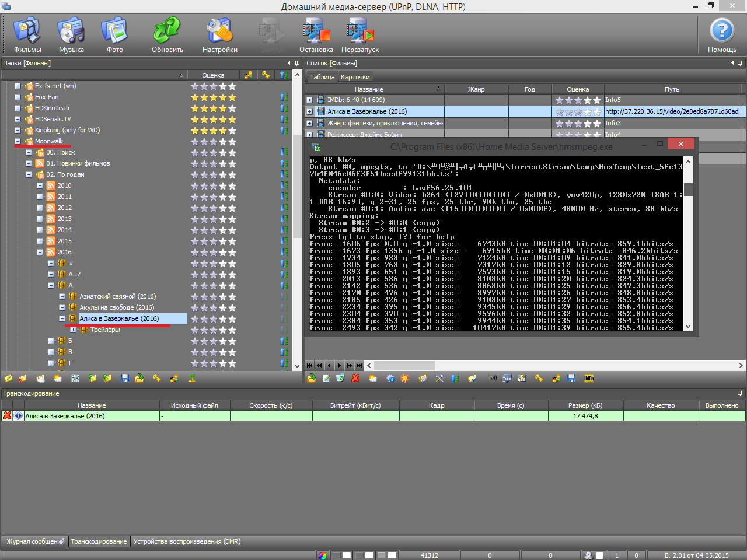This screenshot has width=747, height=560.
Task: Select Акулы на свободе (2016) item
Action: 117,307
